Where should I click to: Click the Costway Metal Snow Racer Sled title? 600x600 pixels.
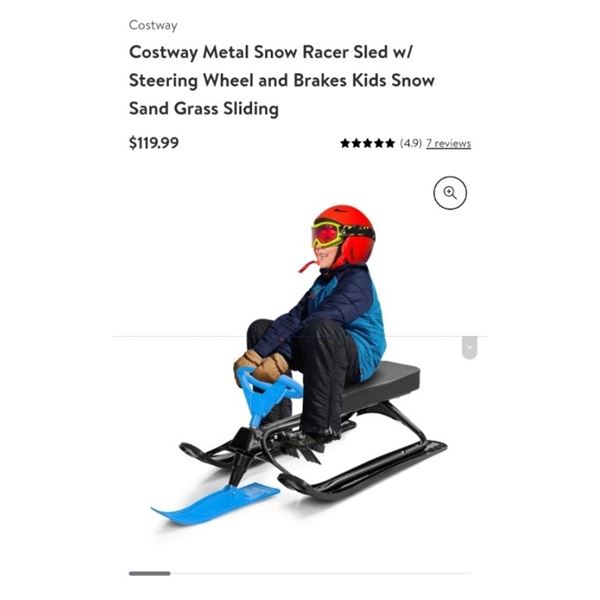[x=282, y=80]
